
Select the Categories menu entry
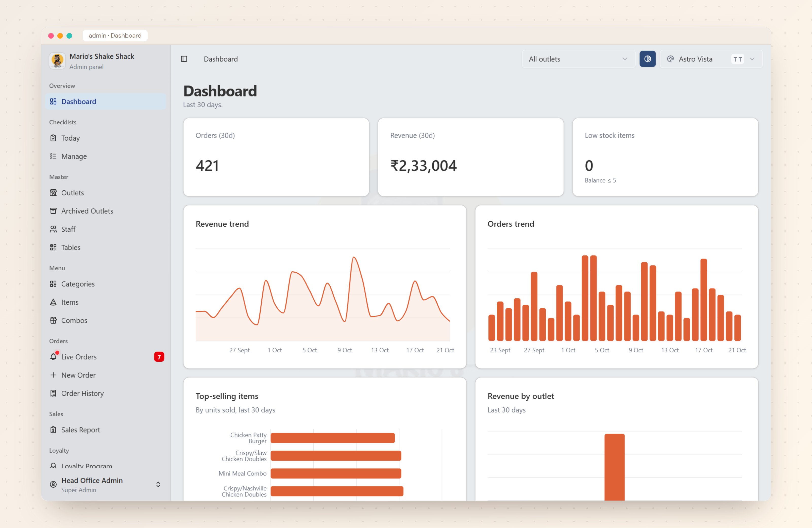coord(105,284)
